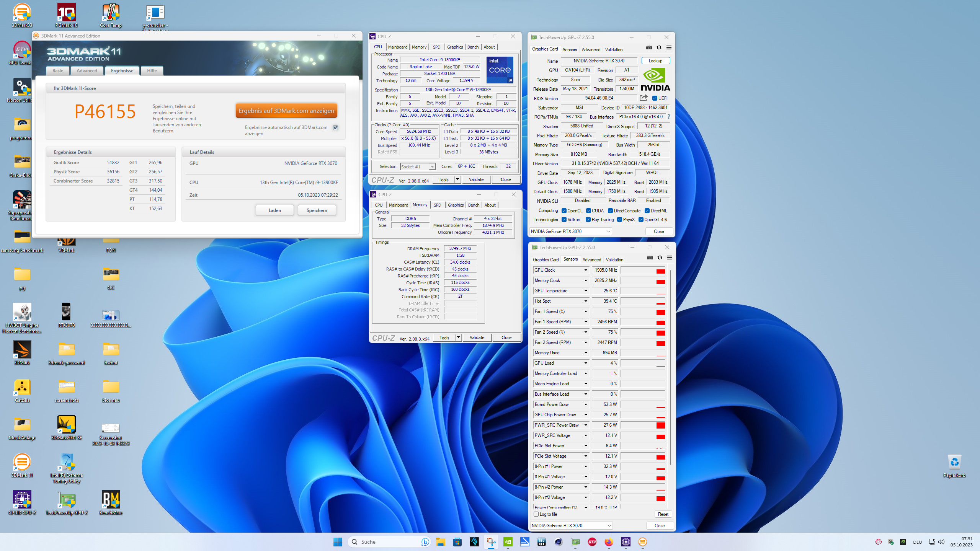Open the PCMark 10 desktop shortcut
The image size is (980, 551).
coord(66,15)
